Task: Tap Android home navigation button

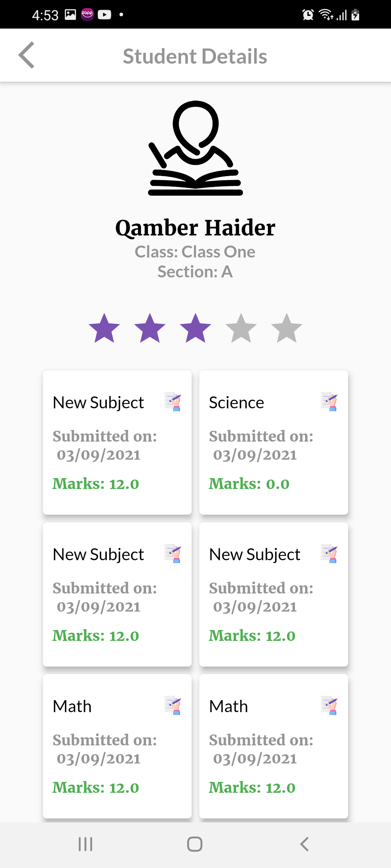Action: click(x=195, y=844)
